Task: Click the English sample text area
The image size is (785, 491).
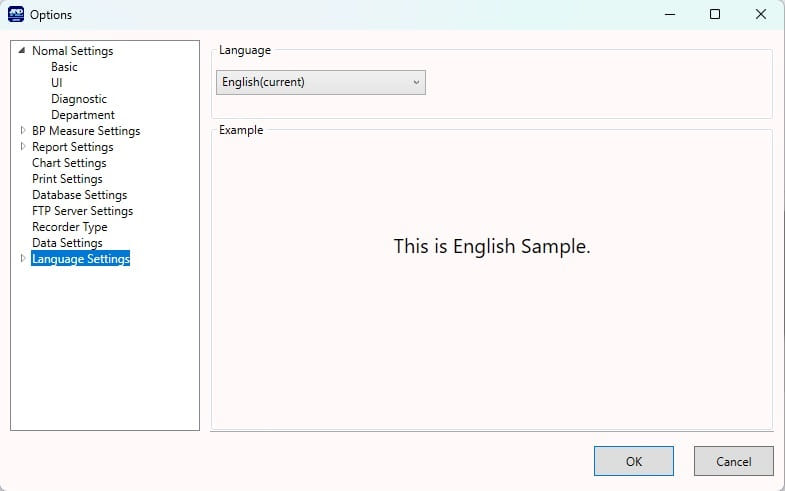Action: [492, 246]
